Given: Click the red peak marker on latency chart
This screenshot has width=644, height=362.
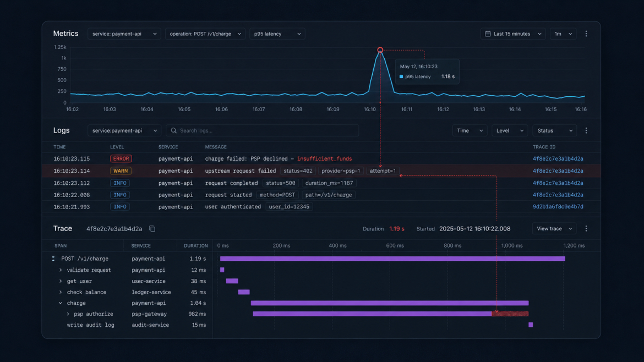Looking at the screenshot, I should (380, 50).
